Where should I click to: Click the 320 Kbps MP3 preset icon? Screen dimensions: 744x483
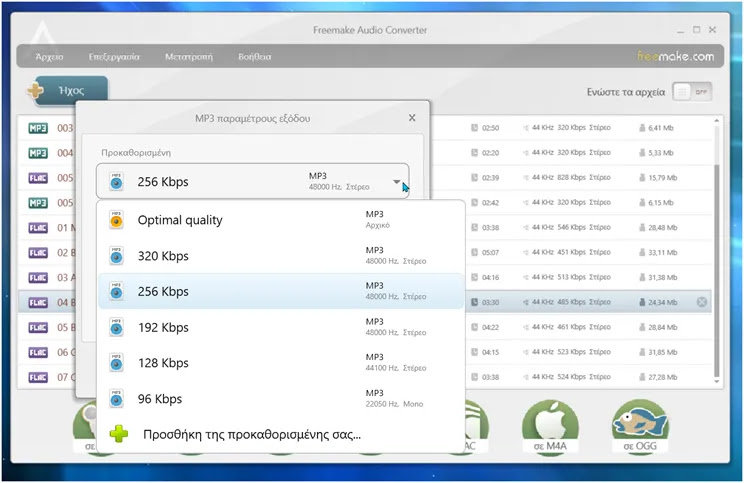116,256
